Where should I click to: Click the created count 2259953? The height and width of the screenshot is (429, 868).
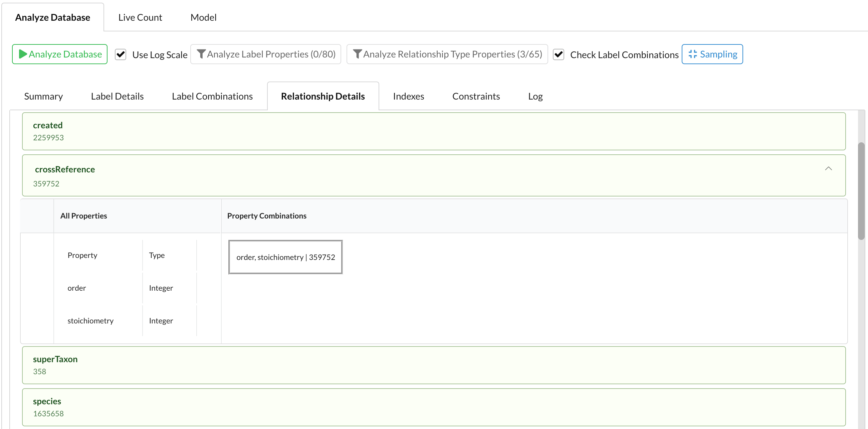[48, 138]
